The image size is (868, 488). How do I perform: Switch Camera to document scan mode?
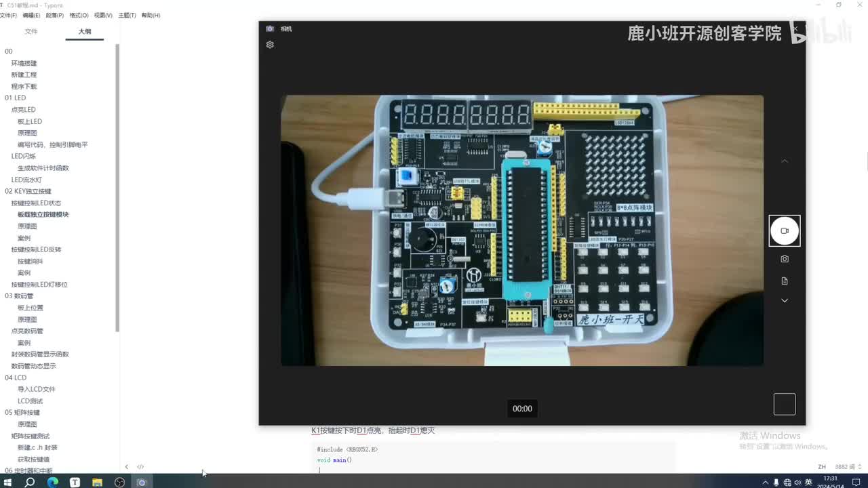[785, 281]
